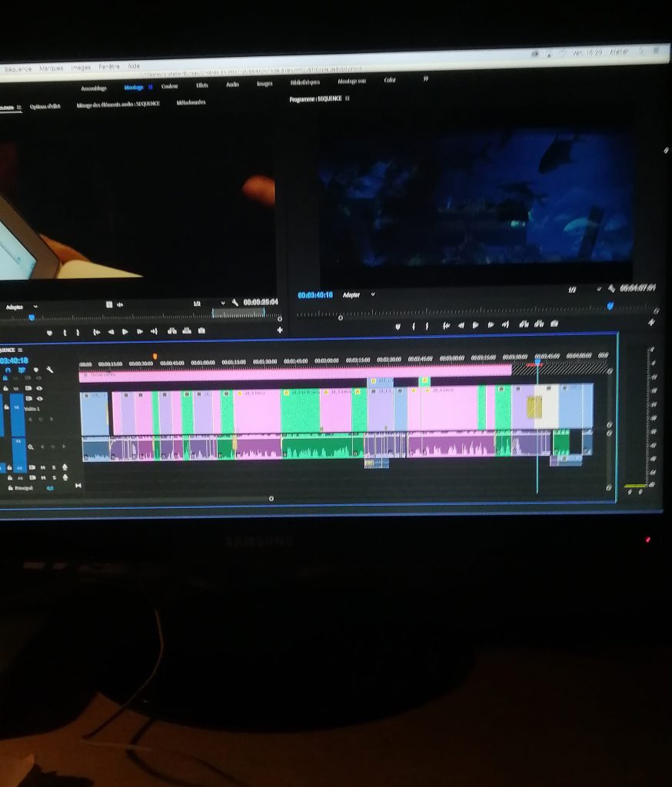
Task: Click the timeline wrench settings icon
Action: point(50,370)
